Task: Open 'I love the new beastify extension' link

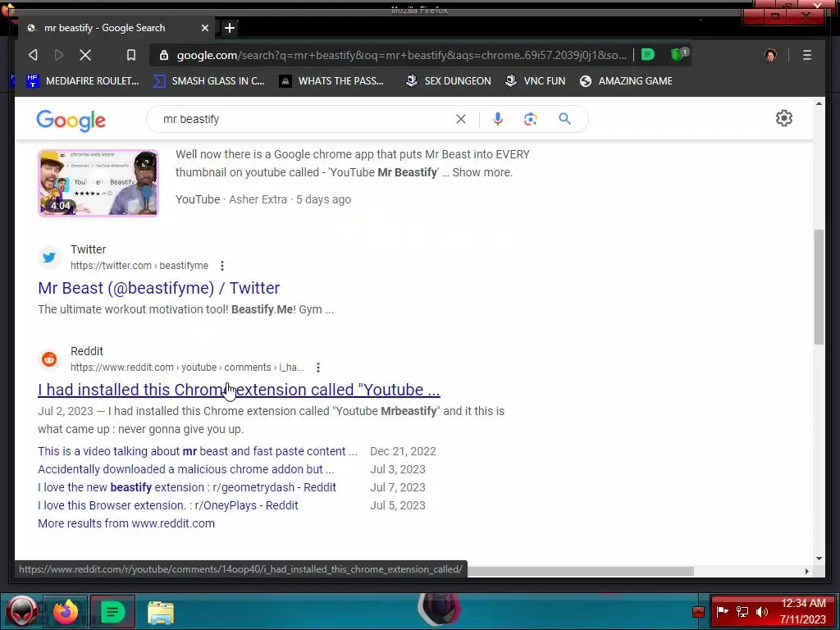Action: point(187,487)
